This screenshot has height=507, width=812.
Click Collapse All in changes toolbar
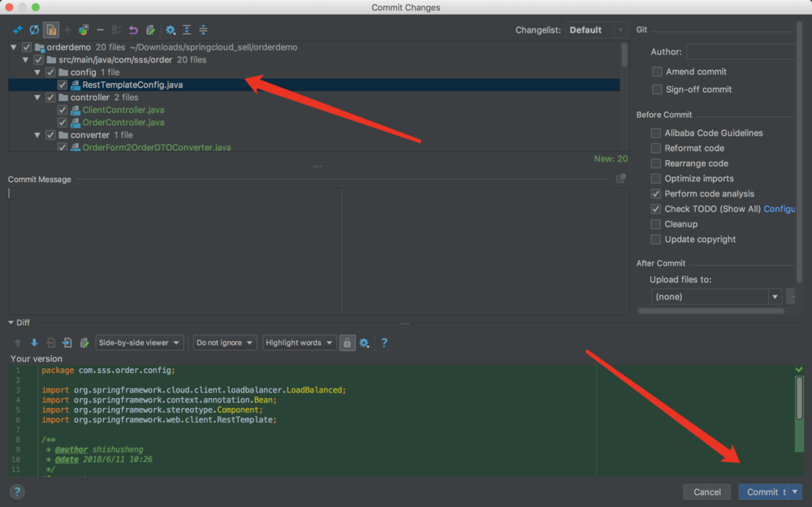(203, 30)
